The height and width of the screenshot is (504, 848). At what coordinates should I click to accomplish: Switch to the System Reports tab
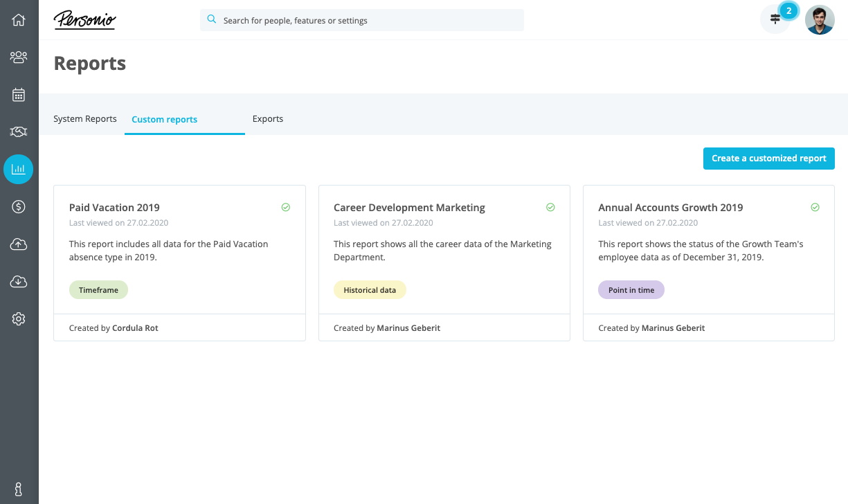(85, 119)
